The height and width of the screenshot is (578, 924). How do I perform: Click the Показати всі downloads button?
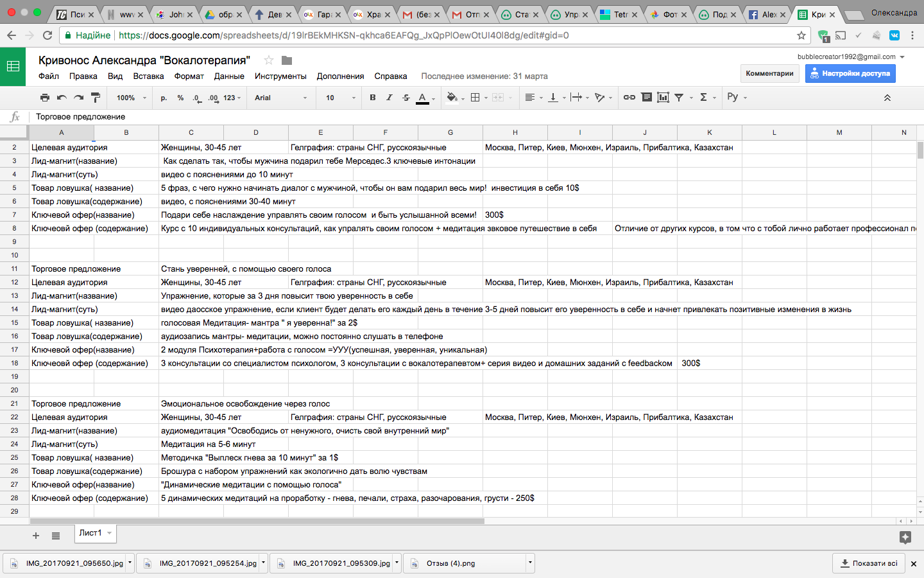tap(869, 563)
